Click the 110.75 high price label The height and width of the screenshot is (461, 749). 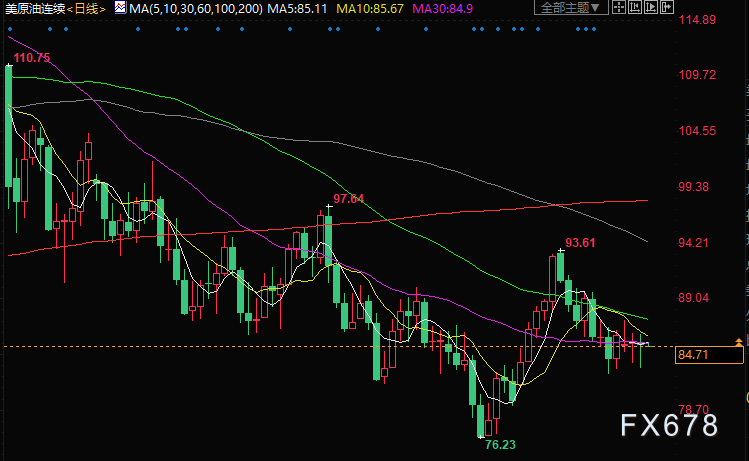[x=32, y=58]
